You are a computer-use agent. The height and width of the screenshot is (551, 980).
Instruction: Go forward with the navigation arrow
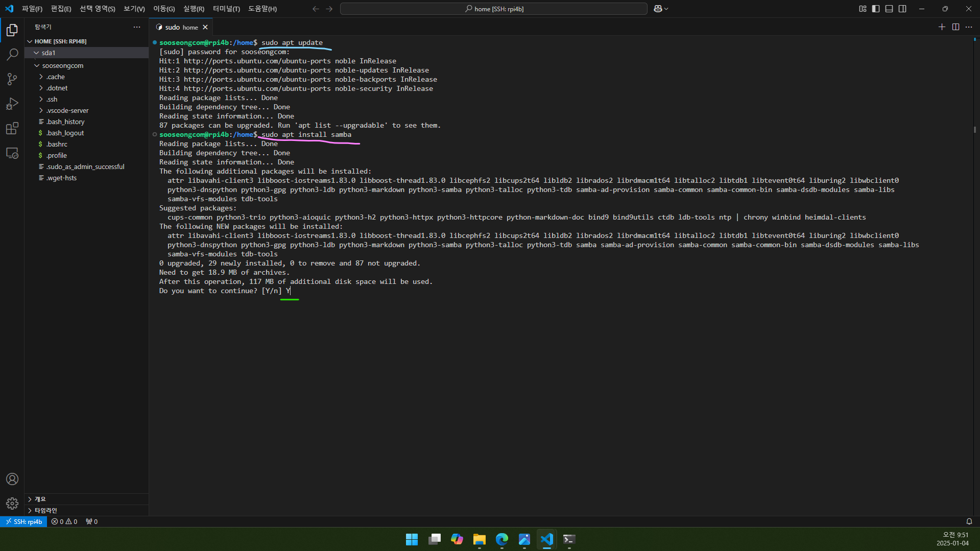pyautogui.click(x=329, y=9)
